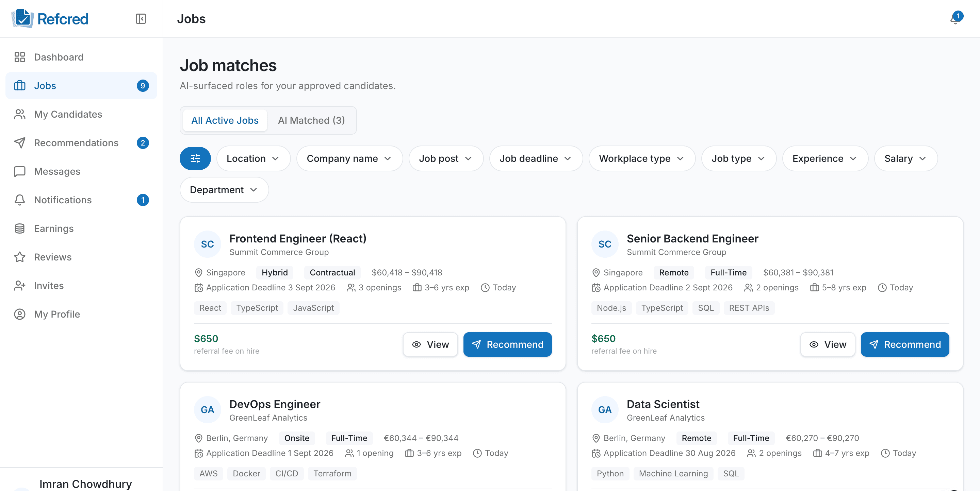Open Invites from the sidebar
Image resolution: width=980 pixels, height=491 pixels.
click(81, 285)
